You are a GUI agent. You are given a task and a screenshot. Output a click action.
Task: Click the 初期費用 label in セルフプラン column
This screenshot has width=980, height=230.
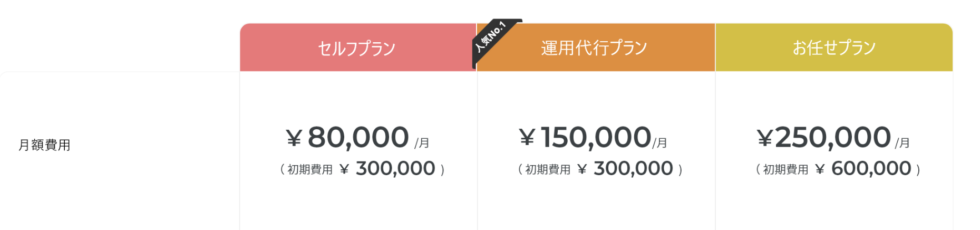pos(310,169)
